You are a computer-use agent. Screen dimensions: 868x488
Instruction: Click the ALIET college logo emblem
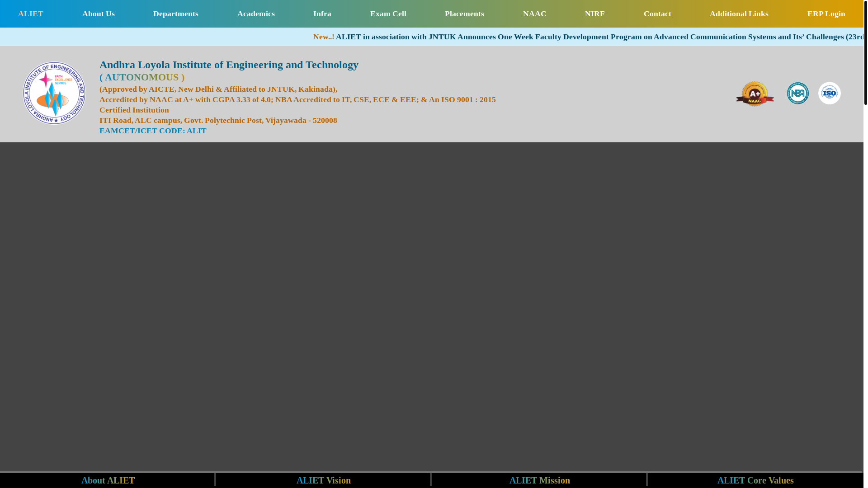54,93
